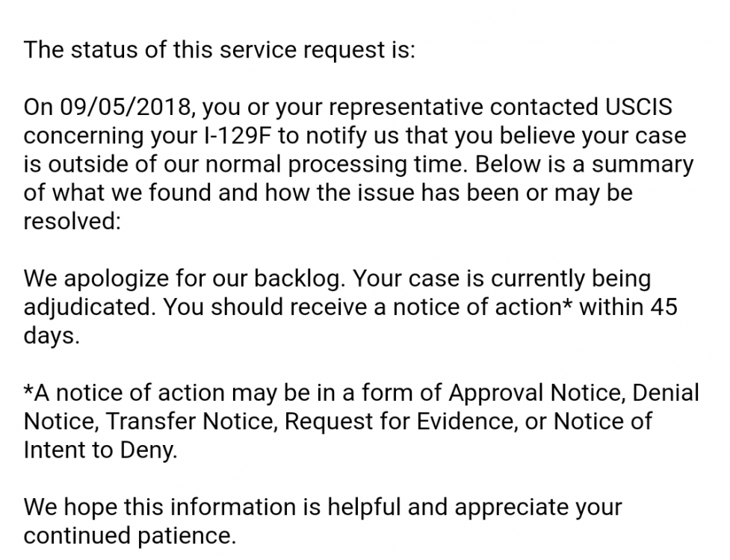Click the words 'continued patience.'
The height and width of the screenshot is (560, 730).
coord(130,536)
